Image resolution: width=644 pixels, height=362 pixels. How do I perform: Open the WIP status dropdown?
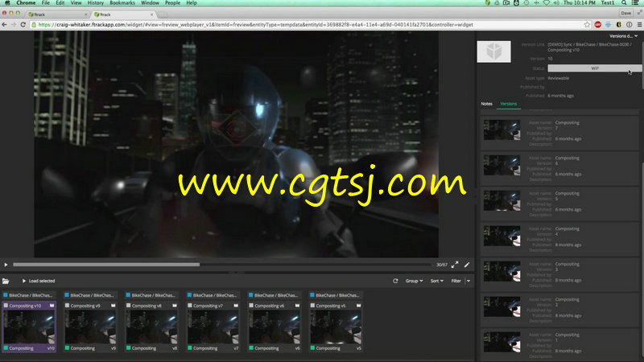point(594,68)
